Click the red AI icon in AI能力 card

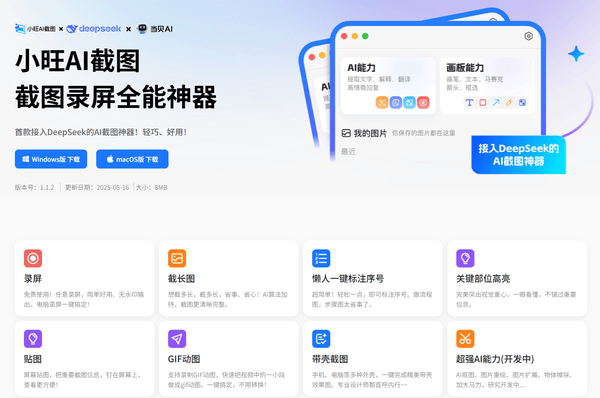pos(423,103)
